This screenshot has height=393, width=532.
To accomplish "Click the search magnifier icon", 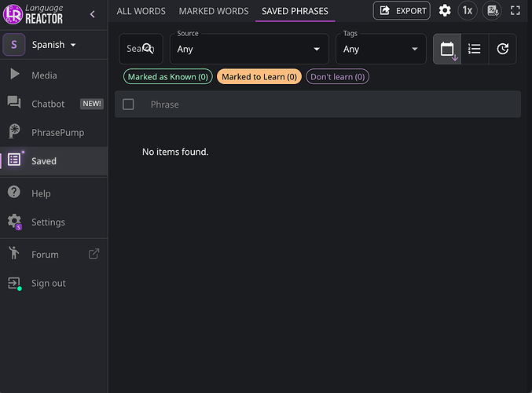I will pyautogui.click(x=148, y=49).
